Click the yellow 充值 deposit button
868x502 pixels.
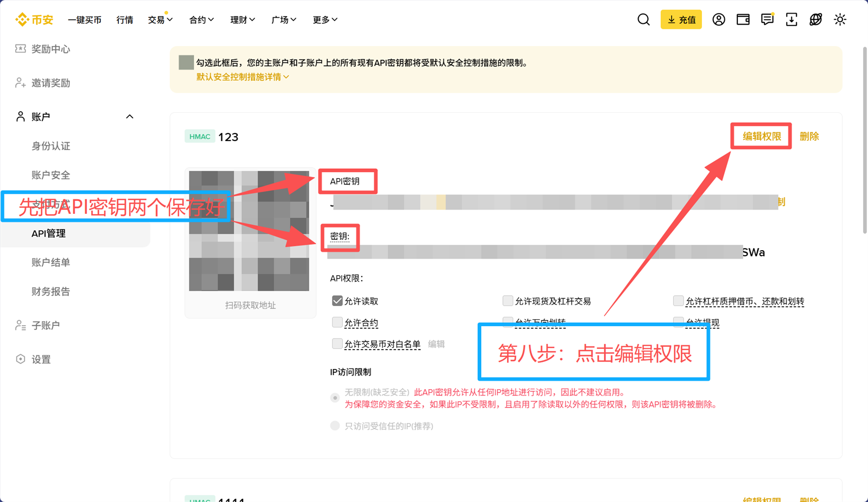tap(681, 20)
